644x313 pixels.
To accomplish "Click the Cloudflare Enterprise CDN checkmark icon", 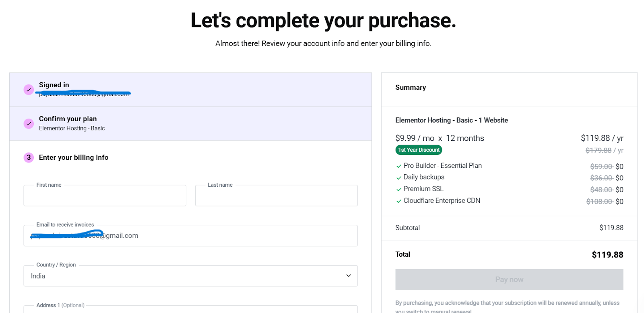I will click(398, 201).
